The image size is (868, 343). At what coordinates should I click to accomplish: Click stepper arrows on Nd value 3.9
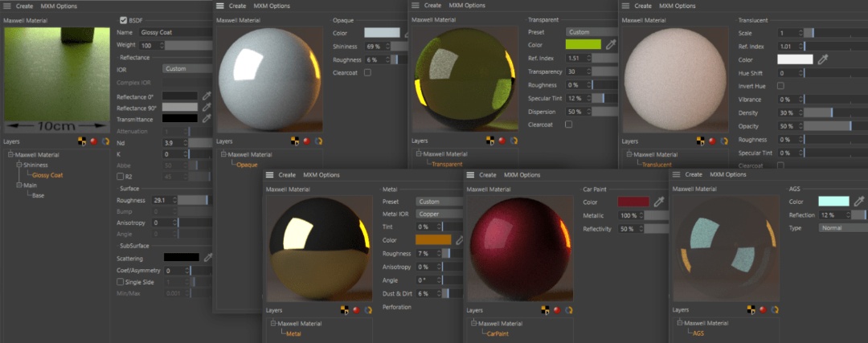coord(185,143)
